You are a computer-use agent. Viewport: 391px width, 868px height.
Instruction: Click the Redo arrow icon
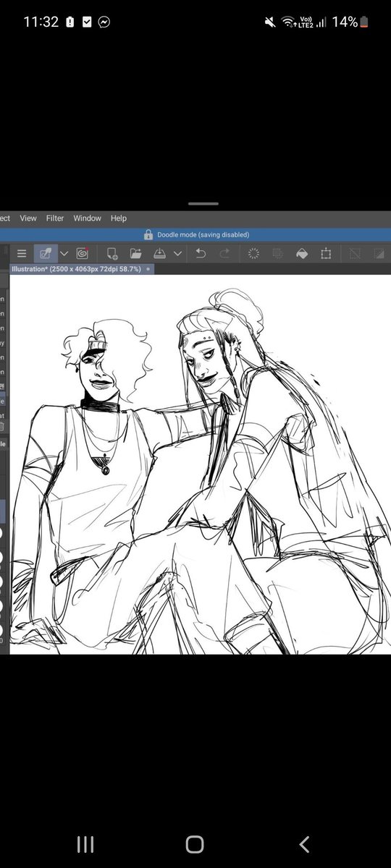(225, 253)
